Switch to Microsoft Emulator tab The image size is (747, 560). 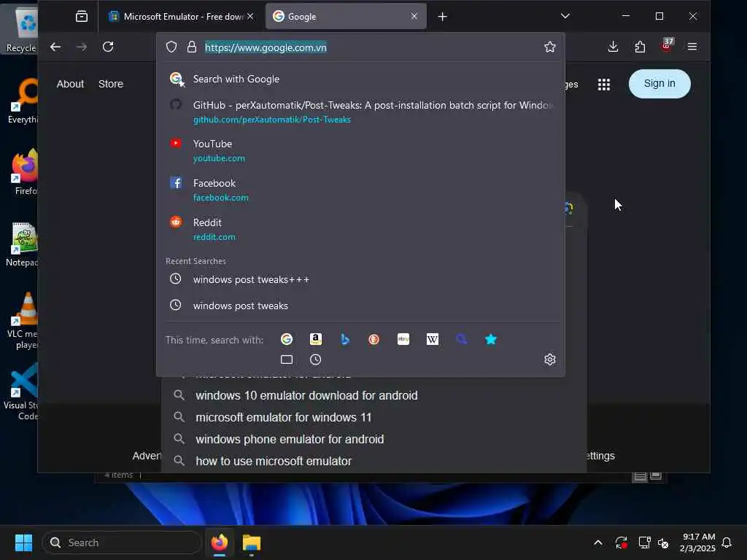click(181, 17)
